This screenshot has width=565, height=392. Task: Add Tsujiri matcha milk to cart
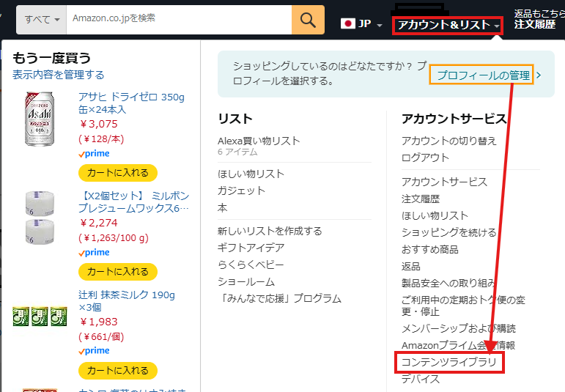click(117, 370)
